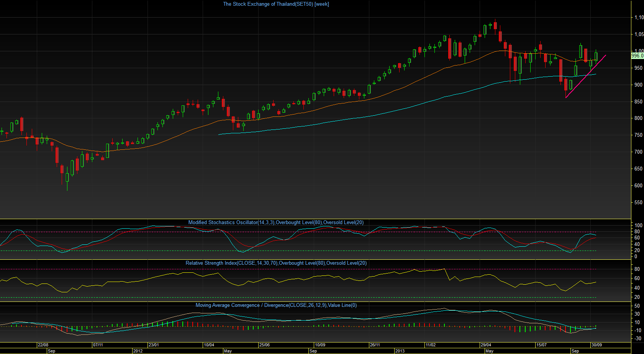This screenshot has height=354, width=644.
Task: Click the 950 price axis label
Action: coord(638,68)
